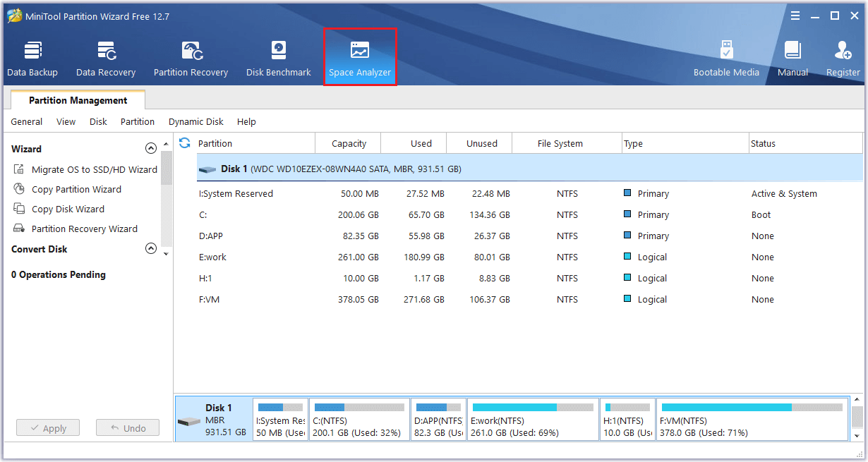868x462 pixels.
Task: Sort by Used column header
Action: [x=414, y=143]
